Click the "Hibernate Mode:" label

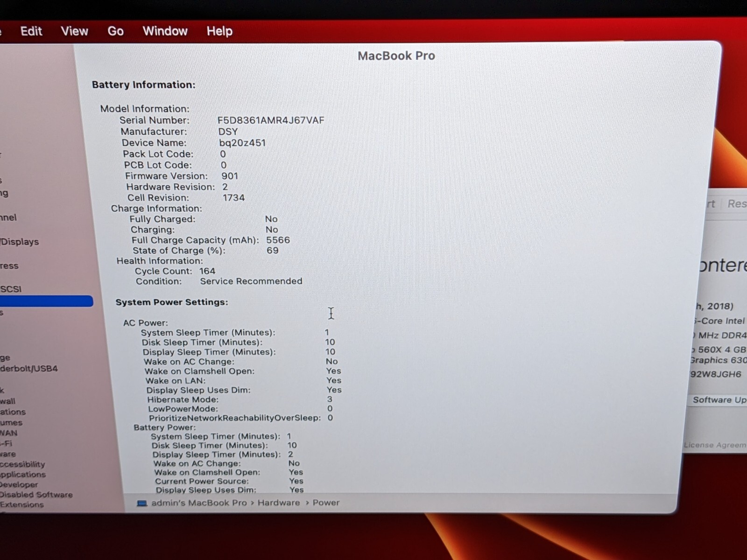[x=183, y=399]
